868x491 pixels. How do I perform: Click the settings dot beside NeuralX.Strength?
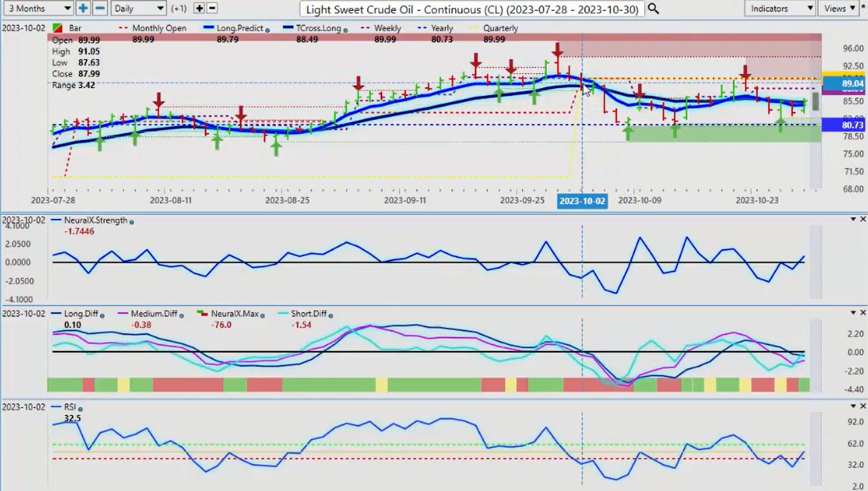click(132, 222)
